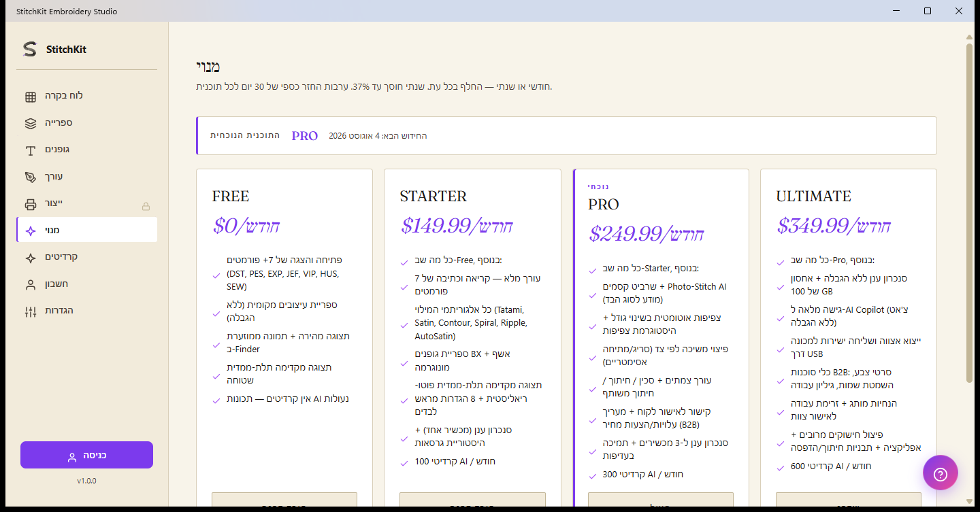Click the Finder preview feature in FREE
The height and width of the screenshot is (512, 980).
click(289, 343)
